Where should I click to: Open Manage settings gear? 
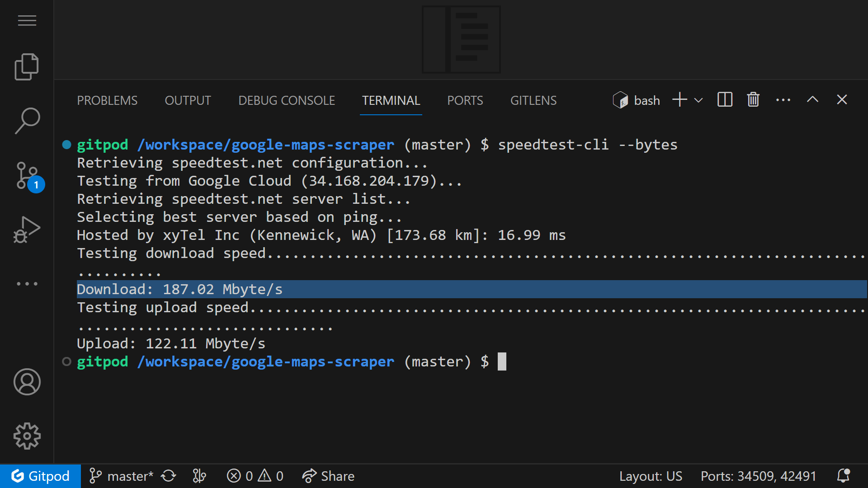[x=27, y=436]
